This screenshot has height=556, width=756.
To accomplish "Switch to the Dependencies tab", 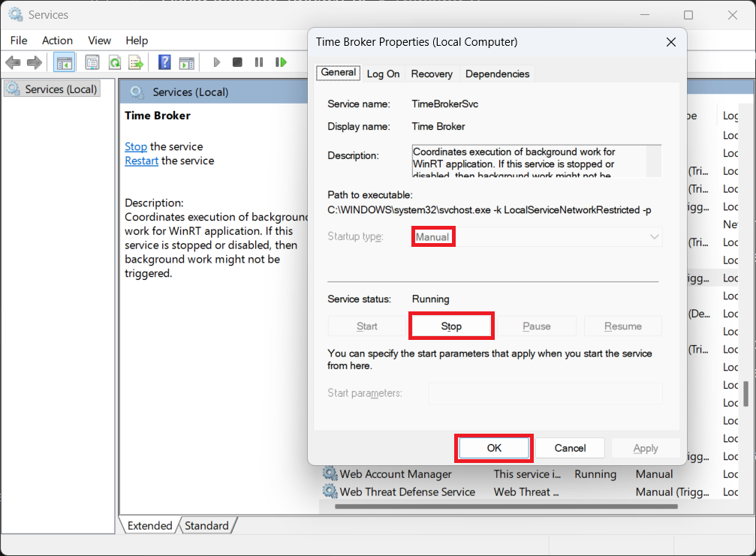I will 497,74.
